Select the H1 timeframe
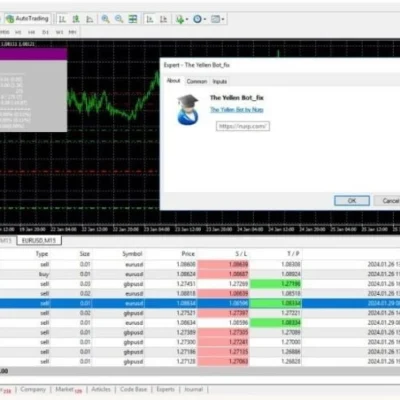Image resolution: width=400 pixels, height=400 pixels. pyautogui.click(x=18, y=32)
